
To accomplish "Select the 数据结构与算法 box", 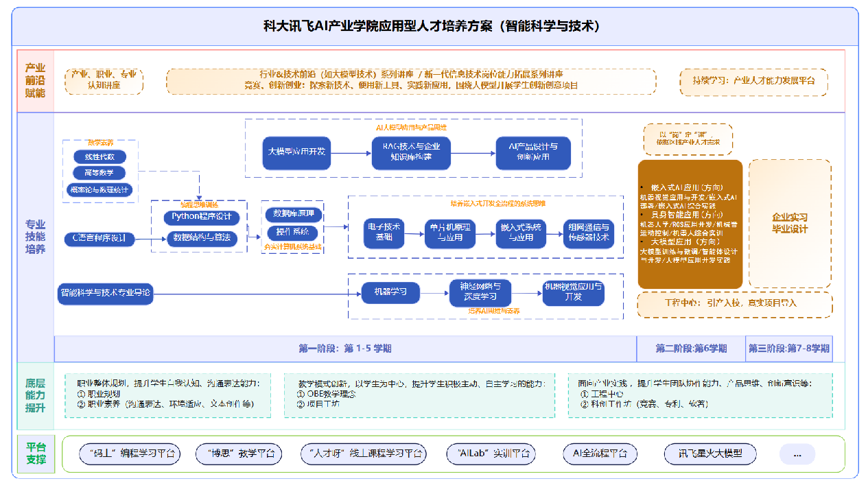I will pos(202,238).
